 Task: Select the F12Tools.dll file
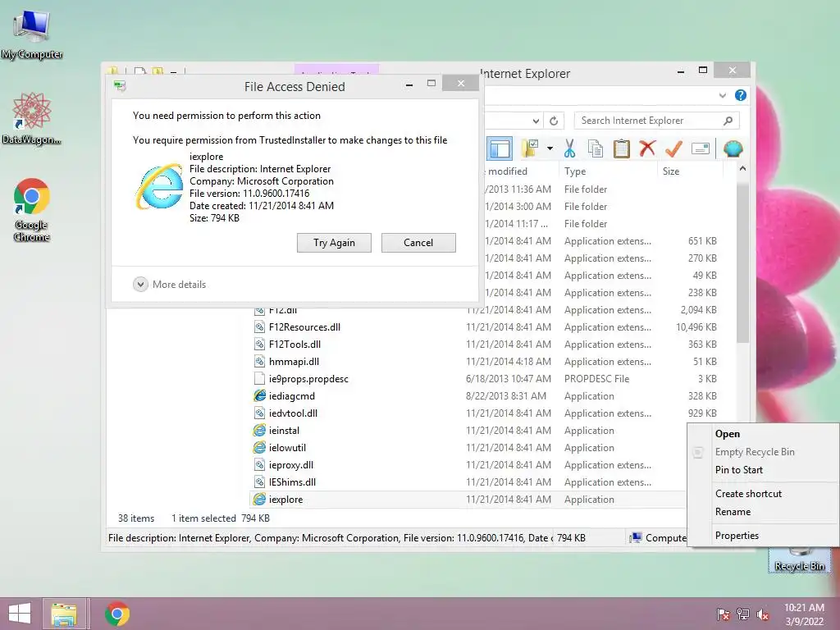point(294,345)
